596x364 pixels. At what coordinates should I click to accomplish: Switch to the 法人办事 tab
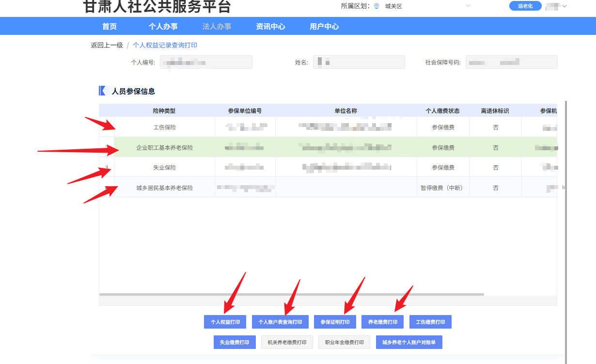217,27
